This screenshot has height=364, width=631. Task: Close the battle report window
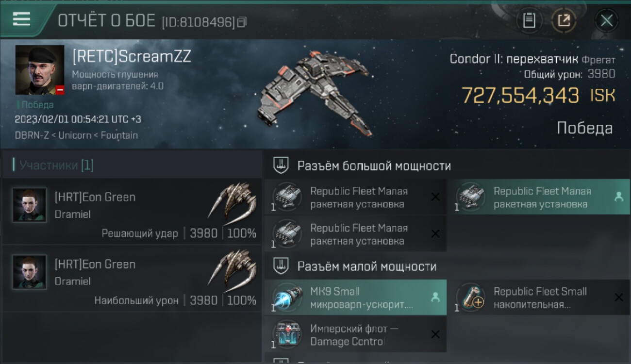pos(607,20)
